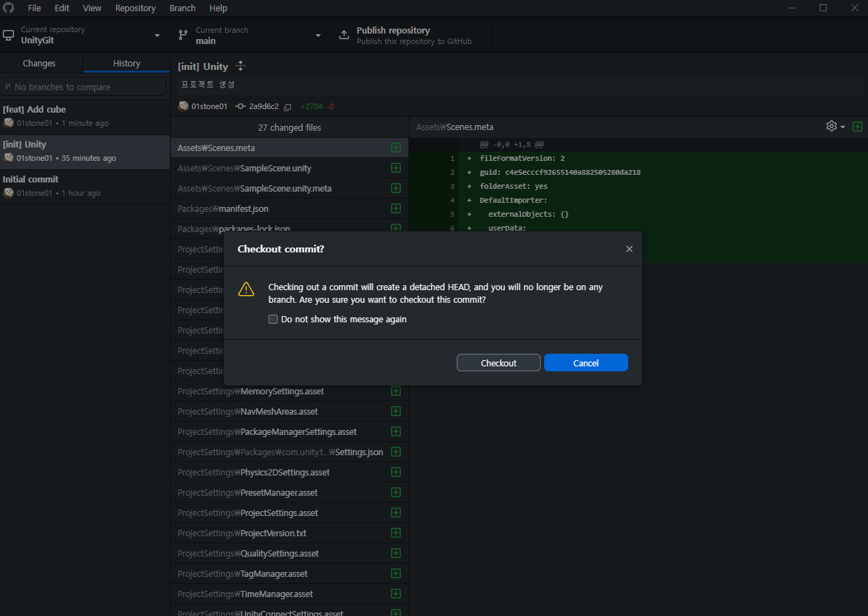Image resolution: width=868 pixels, height=616 pixels.
Task: Select Physics2DSettings.asset file row
Action: 290,472
